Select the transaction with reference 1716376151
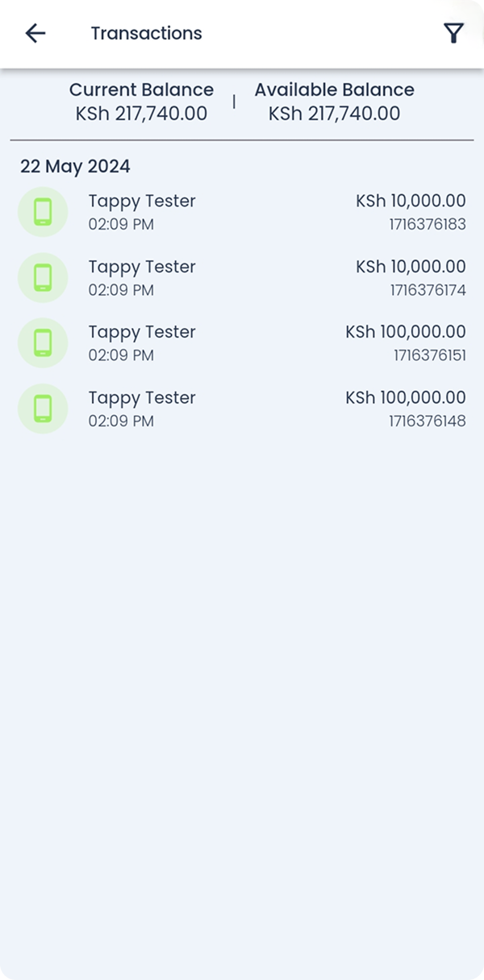The image size is (484, 980). (x=242, y=343)
